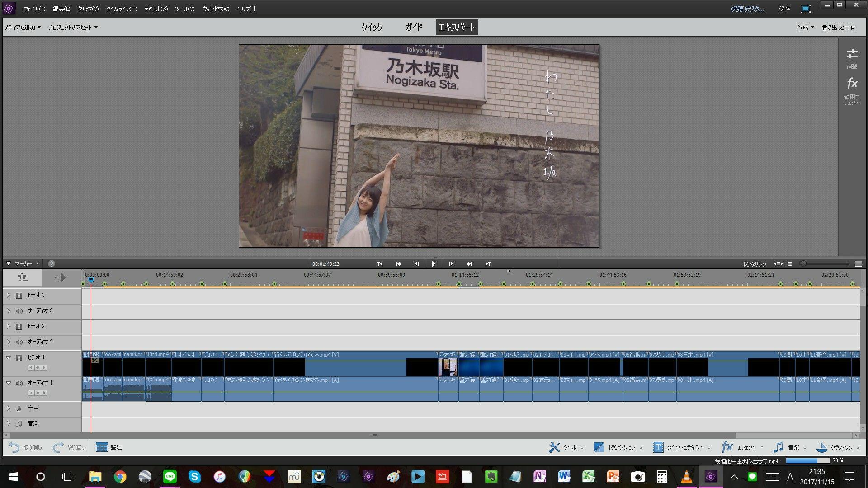The width and height of the screenshot is (868, 488).
Task: Collapse the ビデオ 1 track
Action: tap(8, 357)
